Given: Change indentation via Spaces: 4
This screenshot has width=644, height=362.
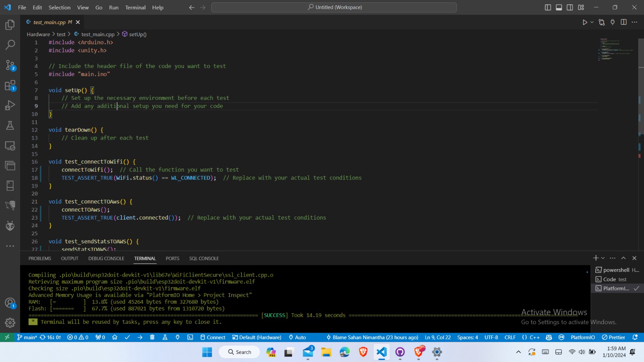Looking at the screenshot, I should tap(468, 337).
